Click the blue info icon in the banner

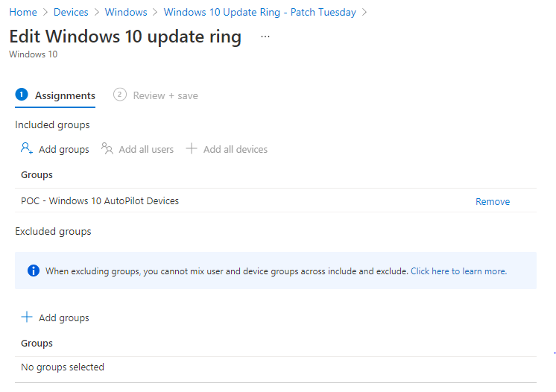(34, 271)
